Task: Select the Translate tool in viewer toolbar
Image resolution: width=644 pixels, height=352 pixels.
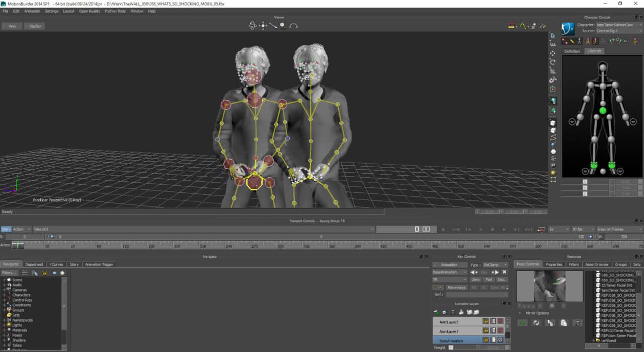Action: (553, 53)
